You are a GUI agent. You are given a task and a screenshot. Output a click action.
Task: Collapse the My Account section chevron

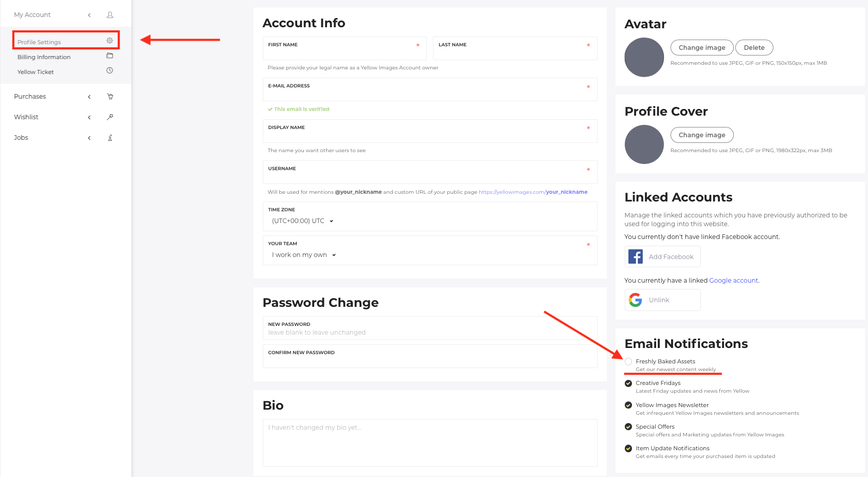pyautogui.click(x=89, y=15)
